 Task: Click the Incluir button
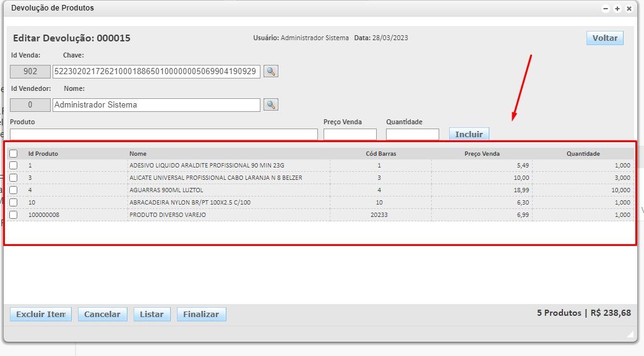(x=469, y=134)
